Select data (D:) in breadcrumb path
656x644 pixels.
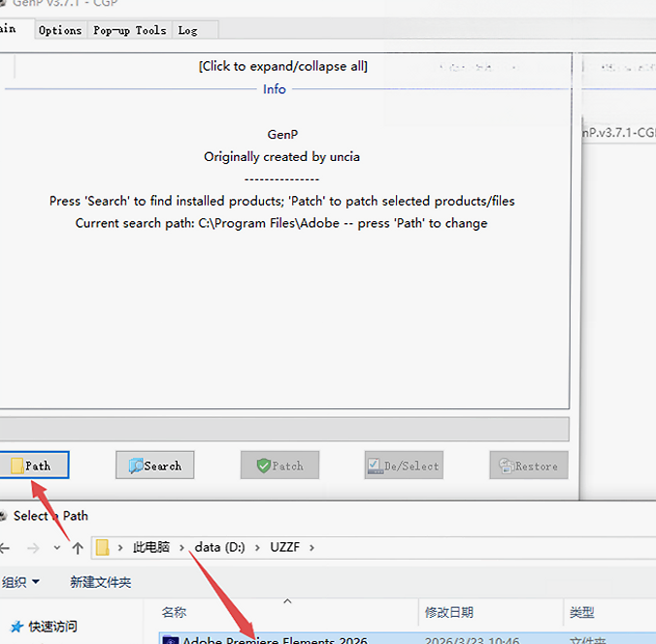click(219, 547)
